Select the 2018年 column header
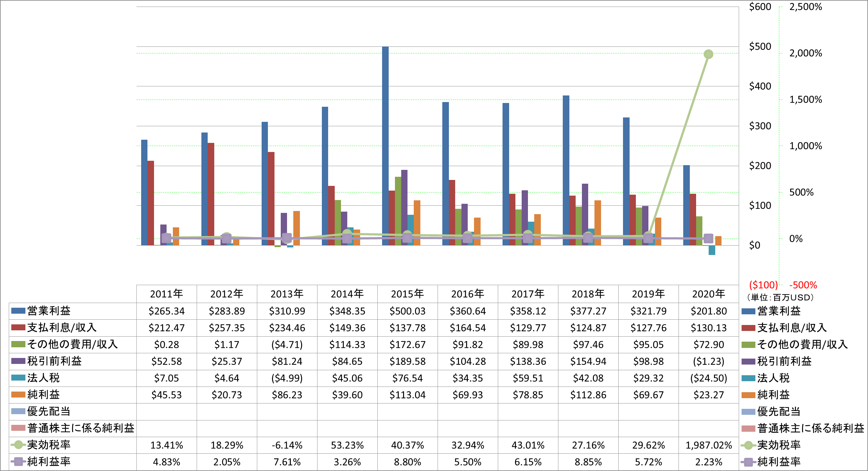868x471 pixels. (588, 294)
